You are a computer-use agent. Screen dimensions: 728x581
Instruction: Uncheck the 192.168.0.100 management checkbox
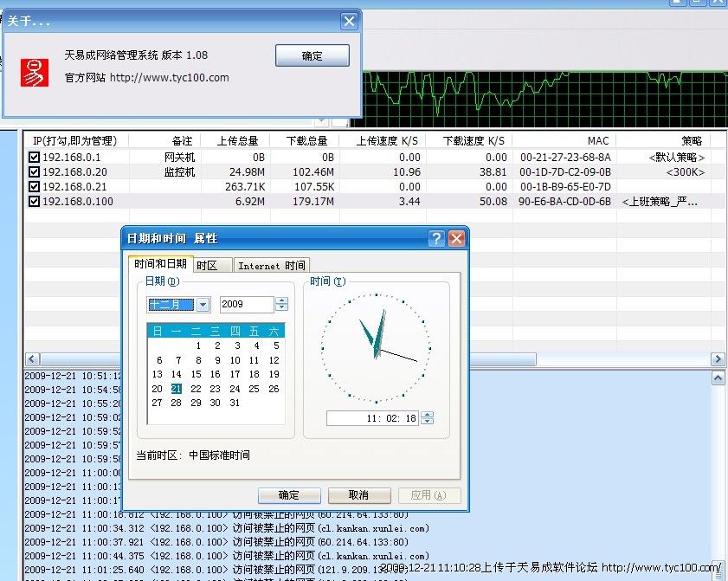pyautogui.click(x=34, y=202)
